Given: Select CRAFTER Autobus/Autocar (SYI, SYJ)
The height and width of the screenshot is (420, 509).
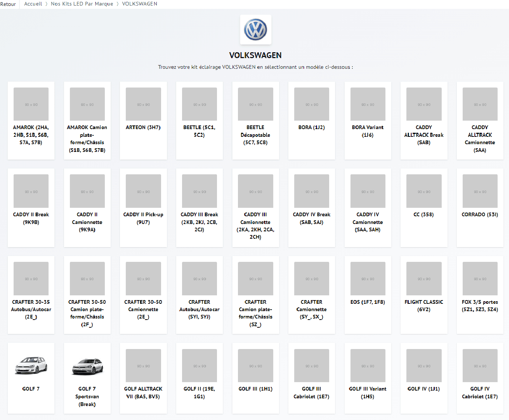Looking at the screenshot, I should [x=199, y=295].
